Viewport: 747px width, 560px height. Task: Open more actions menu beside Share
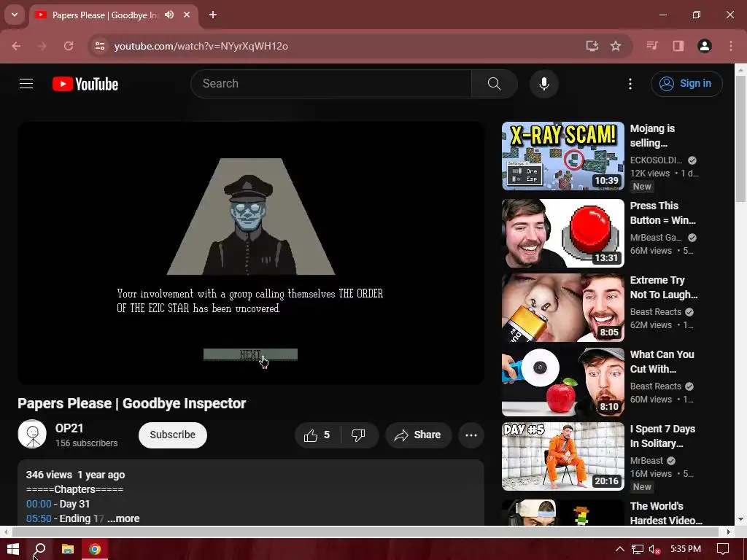471,435
